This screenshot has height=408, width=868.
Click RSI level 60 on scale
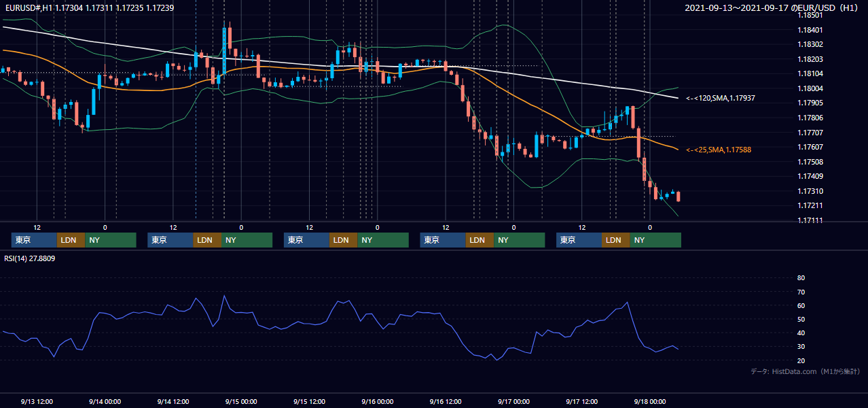tap(801, 305)
